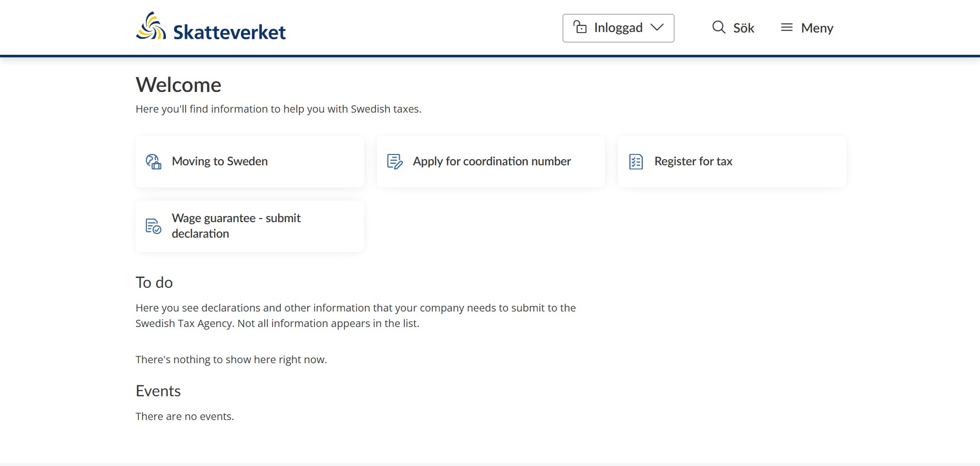Screen dimensions: 980x466
Task: Click the coordination number form icon
Action: pos(395,162)
